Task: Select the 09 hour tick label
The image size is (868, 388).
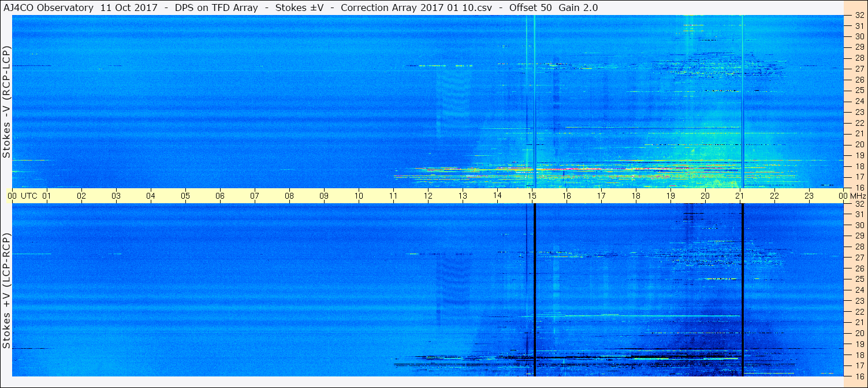Action: coord(324,196)
